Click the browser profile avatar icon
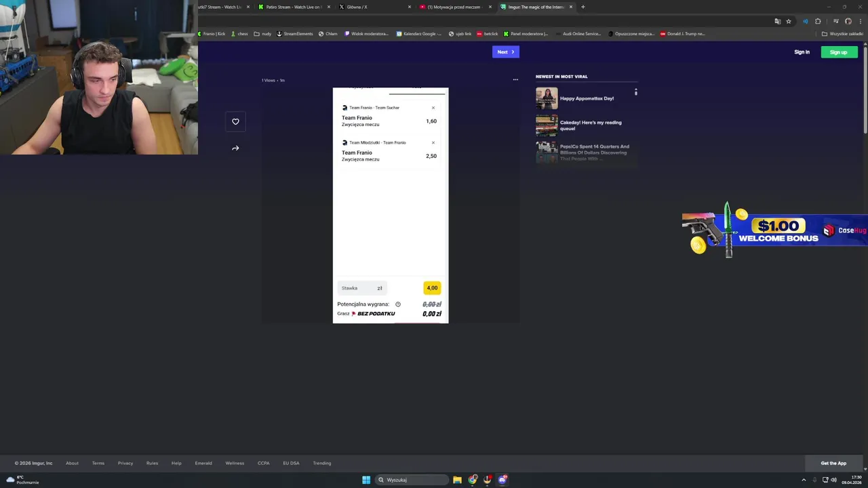868x488 pixels. pos(848,21)
